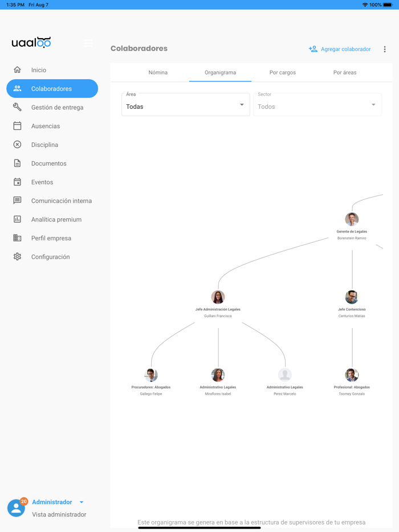Open Eventos menu item
This screenshot has width=399, height=532.
pyautogui.click(x=52, y=182)
